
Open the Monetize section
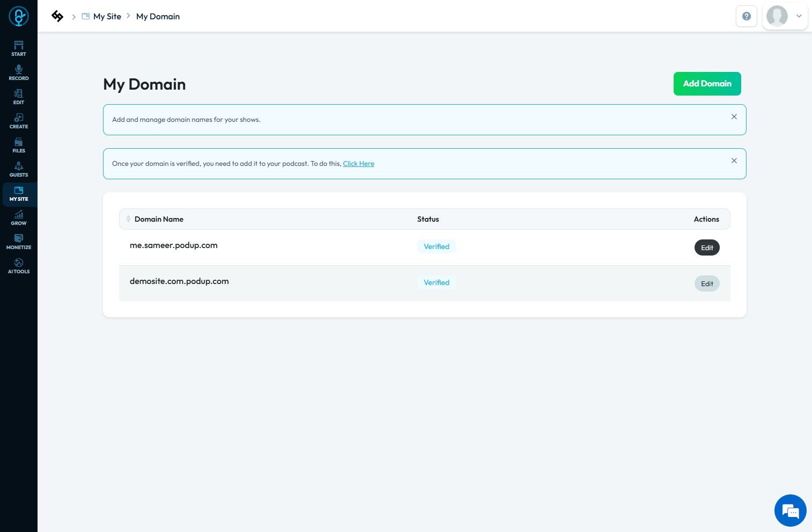pos(19,242)
